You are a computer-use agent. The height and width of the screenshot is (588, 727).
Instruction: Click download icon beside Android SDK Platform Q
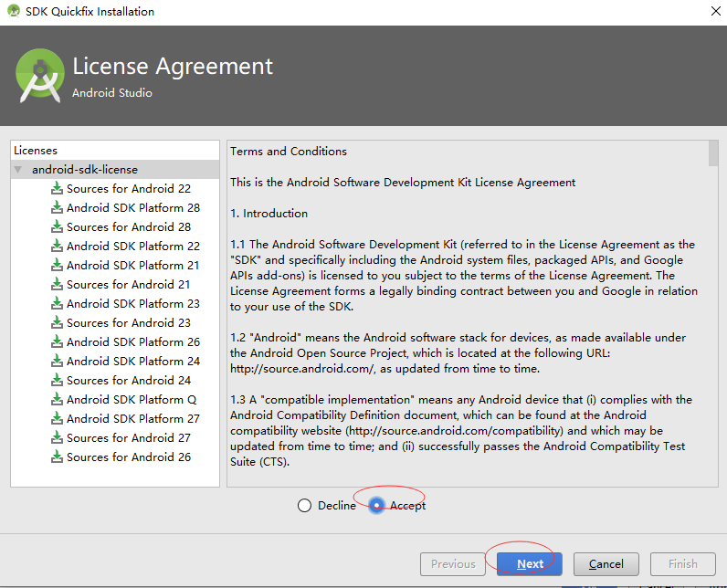click(x=57, y=399)
